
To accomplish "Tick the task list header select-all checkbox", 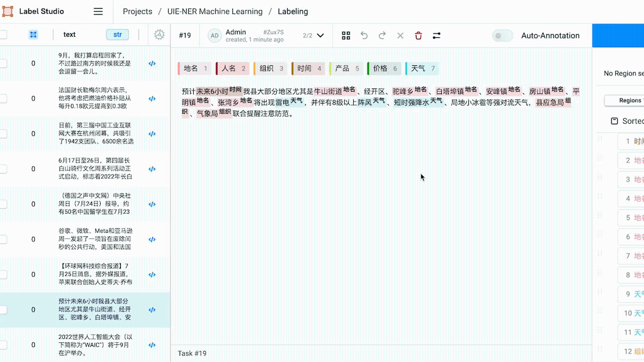I will tap(3, 34).
